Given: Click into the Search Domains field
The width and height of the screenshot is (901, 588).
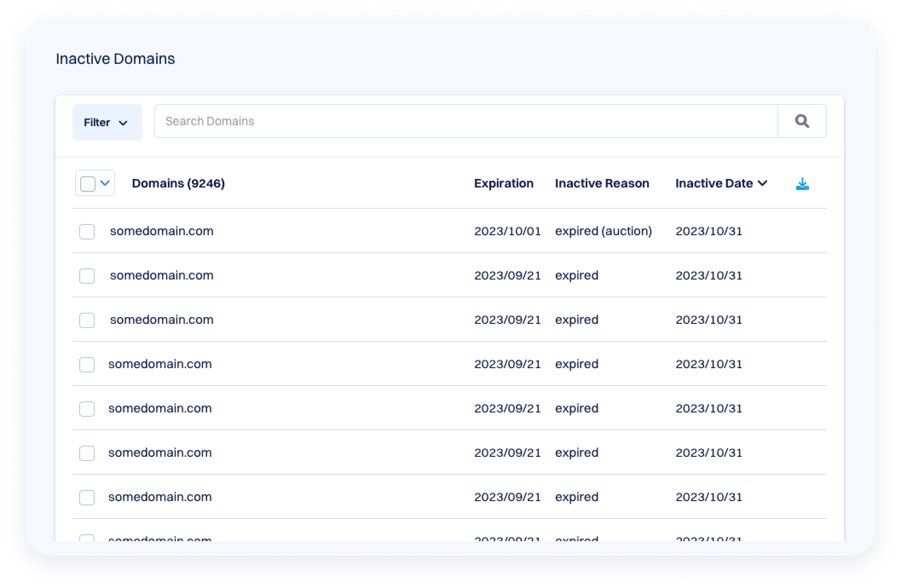Looking at the screenshot, I should [465, 121].
